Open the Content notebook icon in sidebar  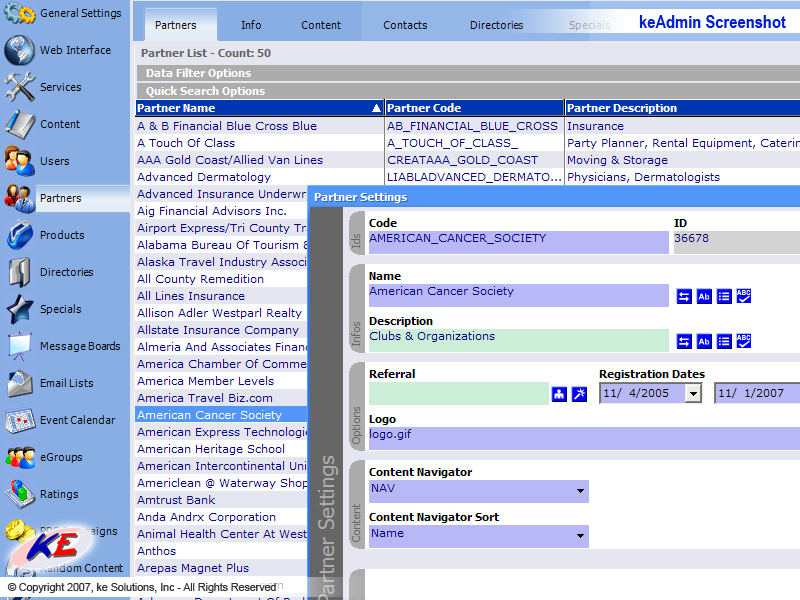coord(19,124)
